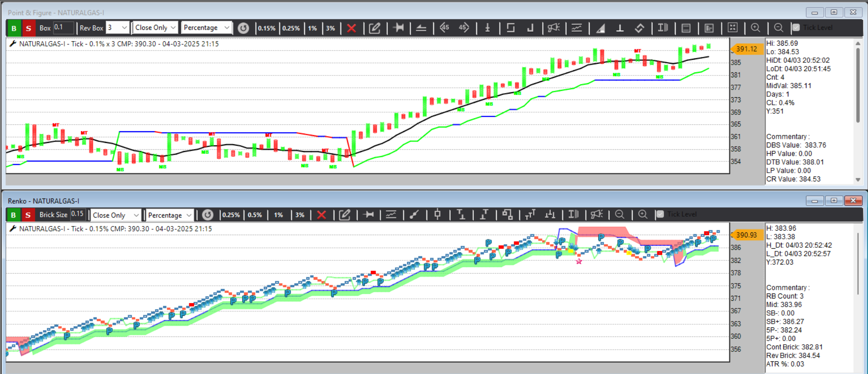Open the Close Only dropdown in Renko
The height and width of the screenshot is (374, 868).
[116, 215]
